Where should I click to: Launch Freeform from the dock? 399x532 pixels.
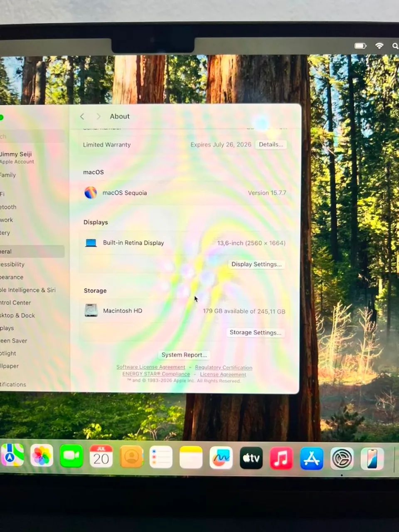(x=221, y=458)
